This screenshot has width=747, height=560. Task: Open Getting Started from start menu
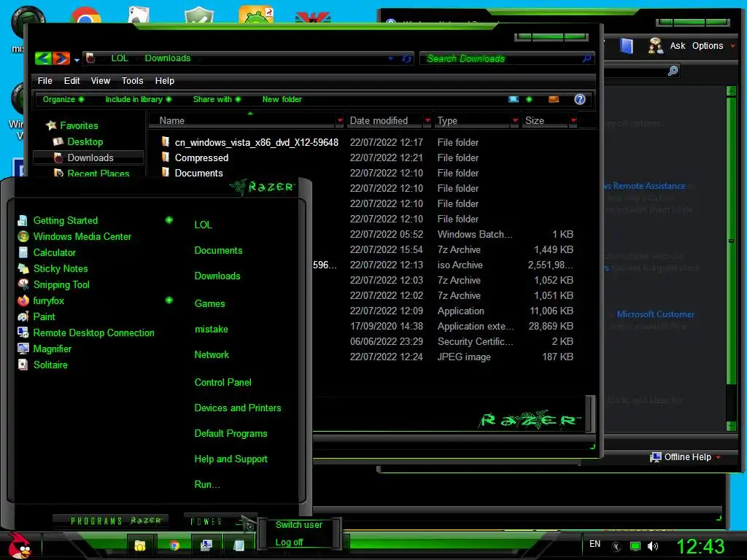coord(65,220)
